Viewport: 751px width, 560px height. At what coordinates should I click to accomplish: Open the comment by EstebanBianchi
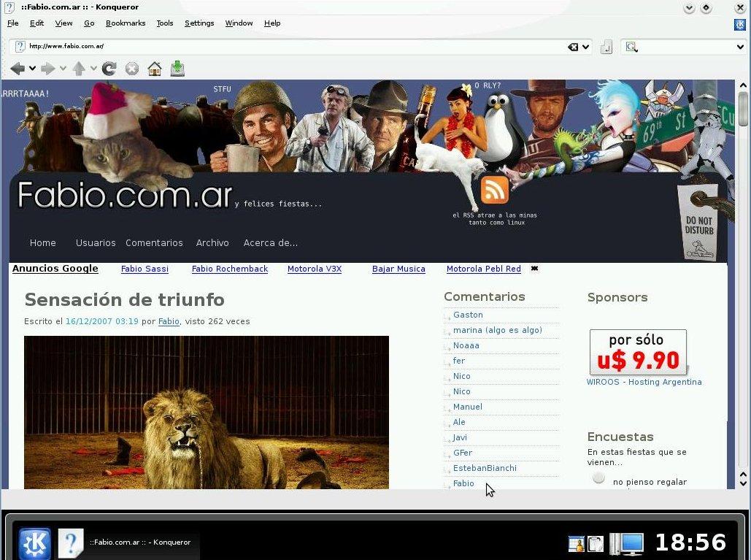(485, 468)
